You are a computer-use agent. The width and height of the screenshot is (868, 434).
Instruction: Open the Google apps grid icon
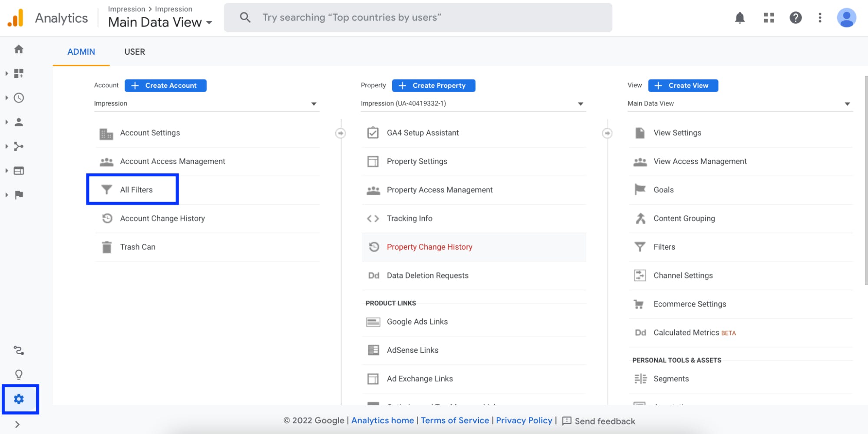769,18
